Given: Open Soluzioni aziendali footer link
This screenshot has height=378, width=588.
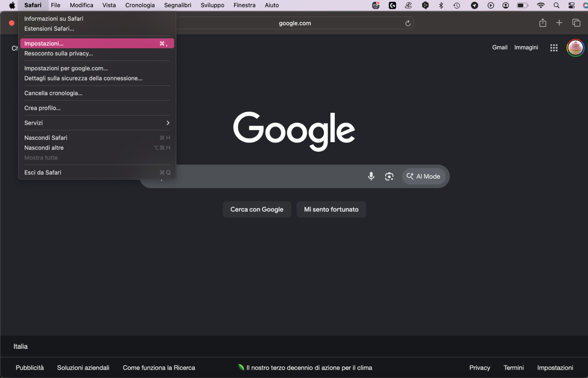Looking at the screenshot, I should (83, 368).
